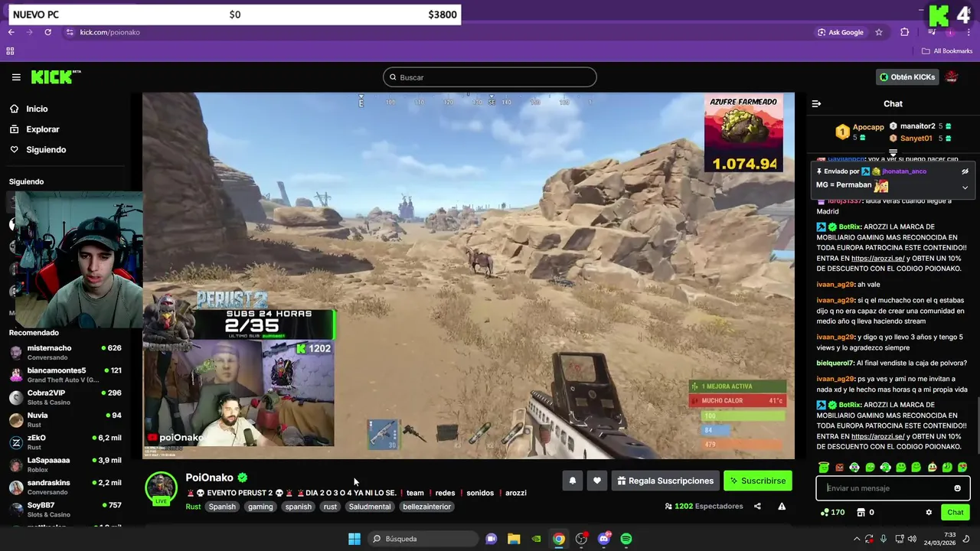Open the emoji picker in the message box
This screenshot has height=551, width=980.
[957, 488]
